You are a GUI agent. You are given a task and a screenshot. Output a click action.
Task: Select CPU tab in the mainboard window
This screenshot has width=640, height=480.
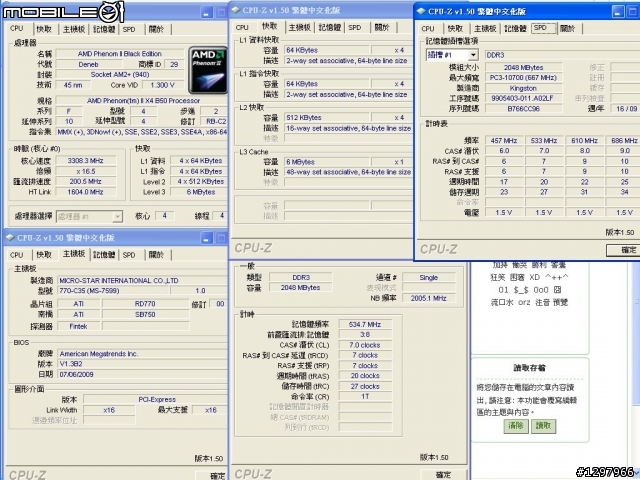tap(17, 255)
